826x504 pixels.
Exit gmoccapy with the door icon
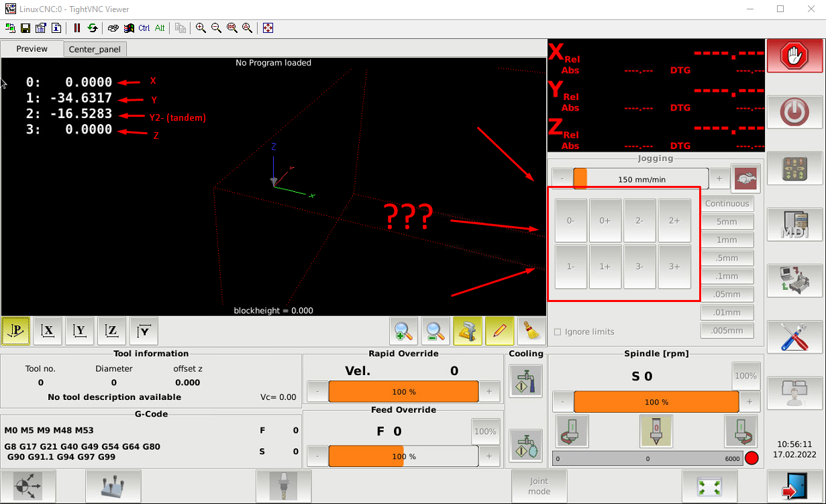tap(795, 487)
